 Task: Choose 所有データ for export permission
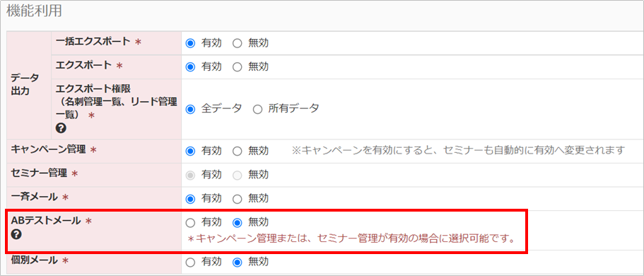tap(257, 110)
